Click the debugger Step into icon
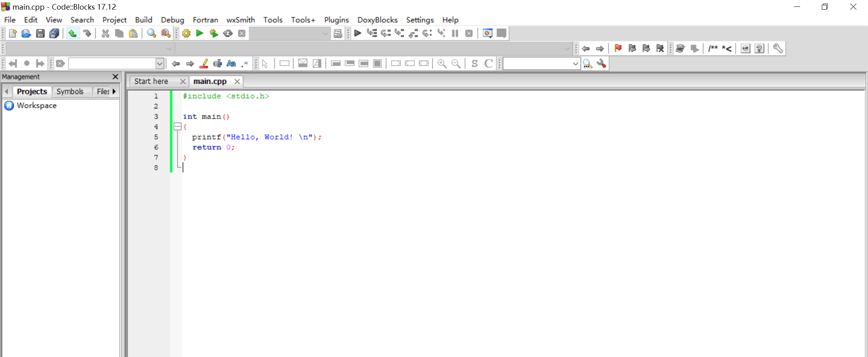This screenshot has width=868, height=357. 399,33
